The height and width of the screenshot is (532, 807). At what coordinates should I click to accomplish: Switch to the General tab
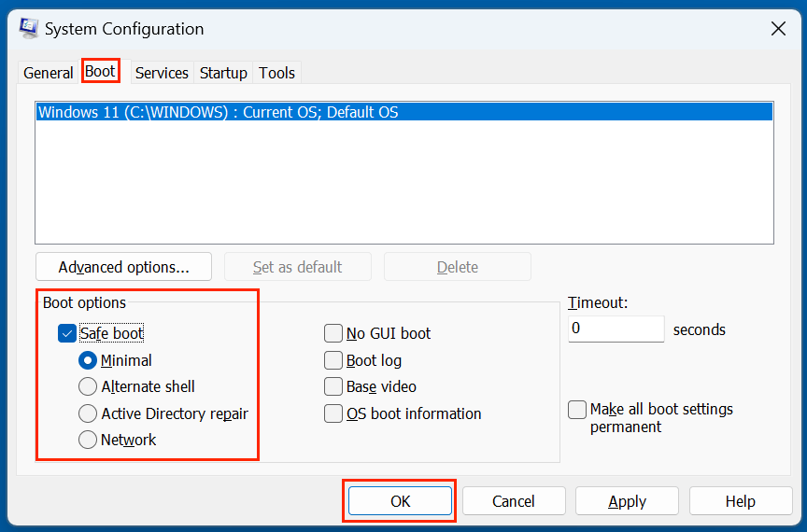coord(48,73)
